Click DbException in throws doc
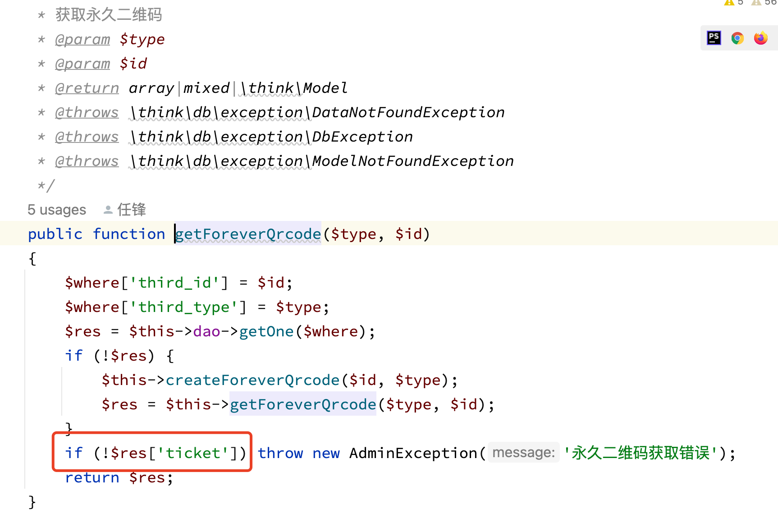 tap(362, 137)
